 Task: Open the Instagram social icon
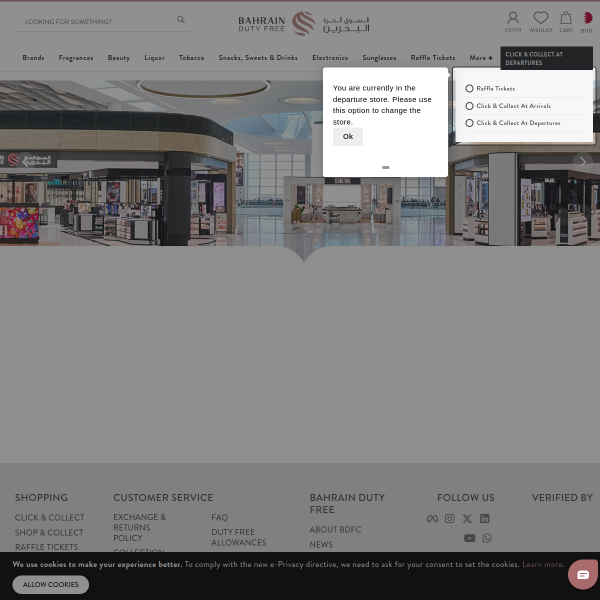click(x=450, y=518)
